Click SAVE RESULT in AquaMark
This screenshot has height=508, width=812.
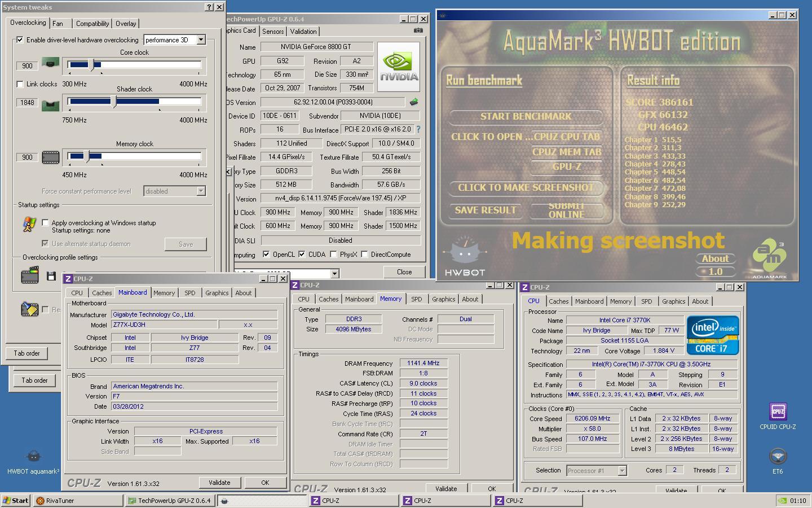click(x=486, y=210)
